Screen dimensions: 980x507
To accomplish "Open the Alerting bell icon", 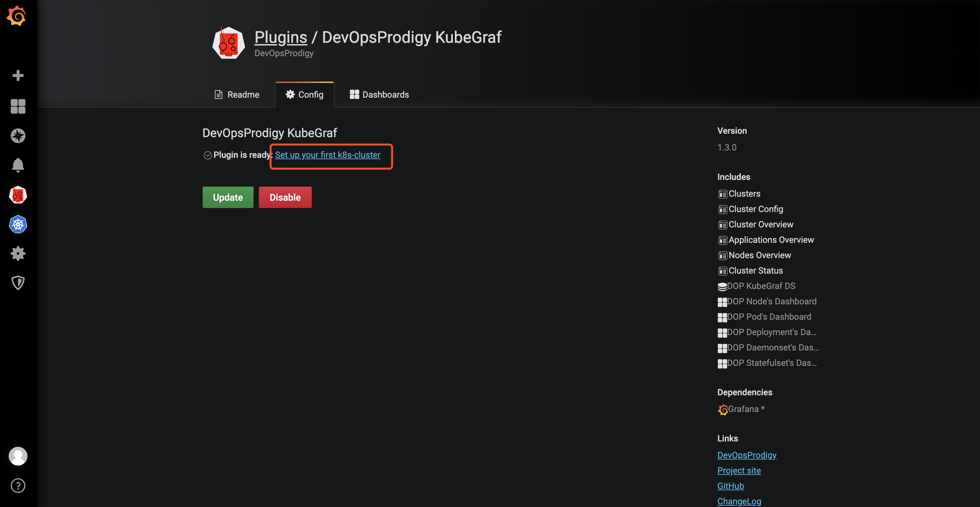I will [x=18, y=165].
